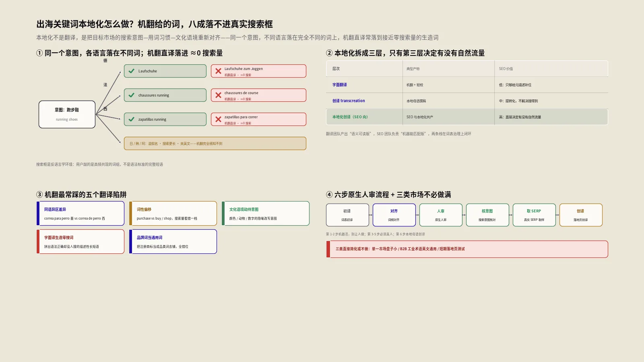644x362 pixels.
Task: Select the 创译 process step
Action: pyautogui.click(x=581, y=215)
